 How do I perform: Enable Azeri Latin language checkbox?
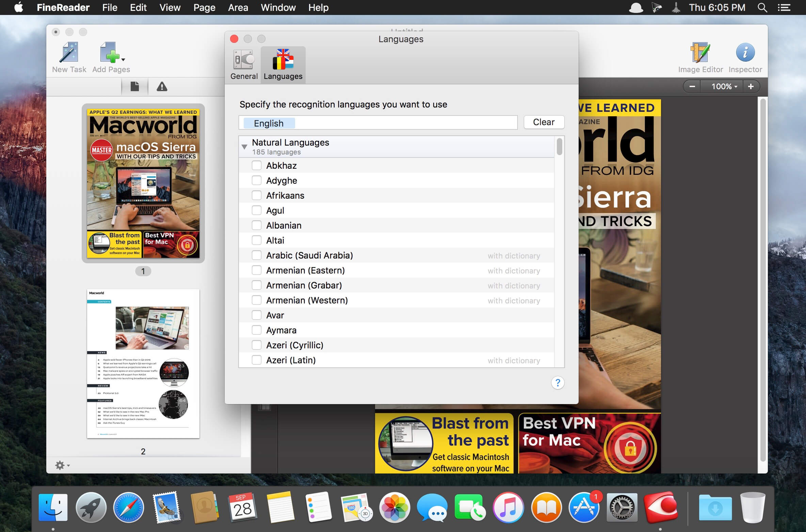(256, 359)
